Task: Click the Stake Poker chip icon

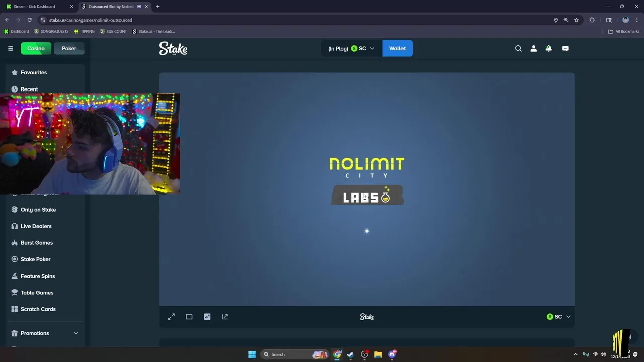Action: click(15, 259)
